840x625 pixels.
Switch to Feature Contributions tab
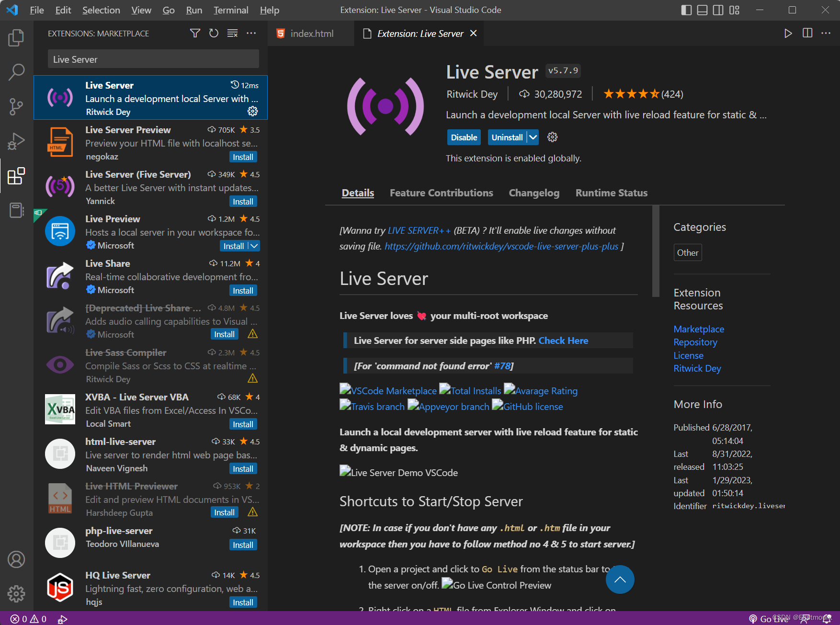point(441,193)
